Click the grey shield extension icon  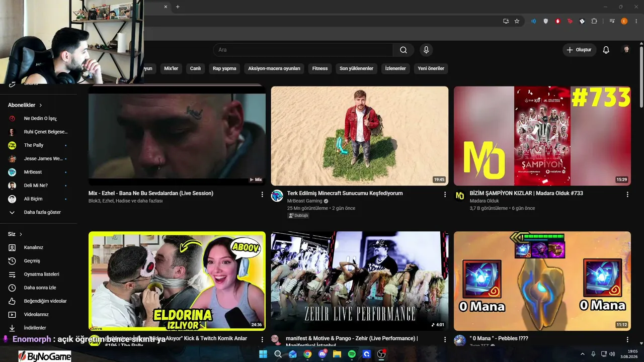tap(546, 21)
